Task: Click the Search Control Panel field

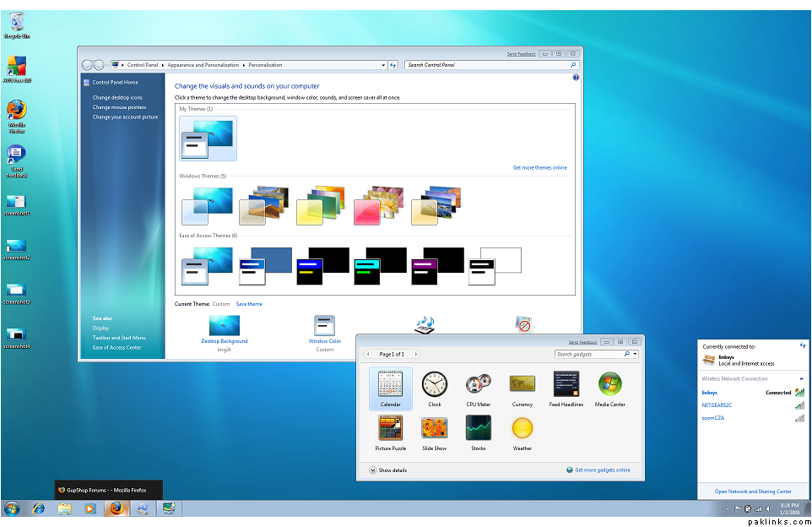Action: click(488, 65)
